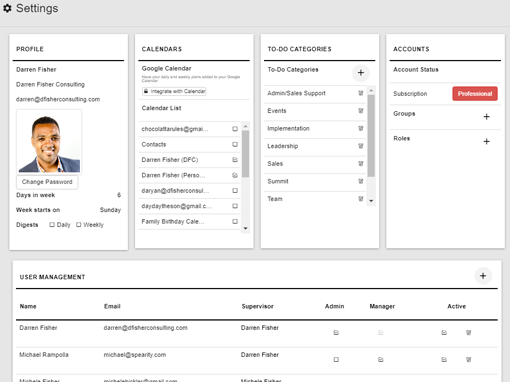Toggle daryan@dfisherconsul... calendar checkbox

pos(235,191)
